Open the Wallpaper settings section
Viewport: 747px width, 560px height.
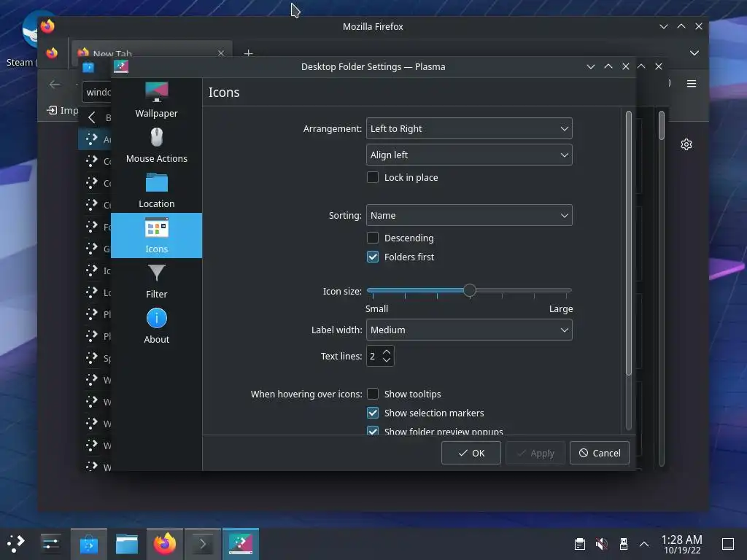[156, 100]
